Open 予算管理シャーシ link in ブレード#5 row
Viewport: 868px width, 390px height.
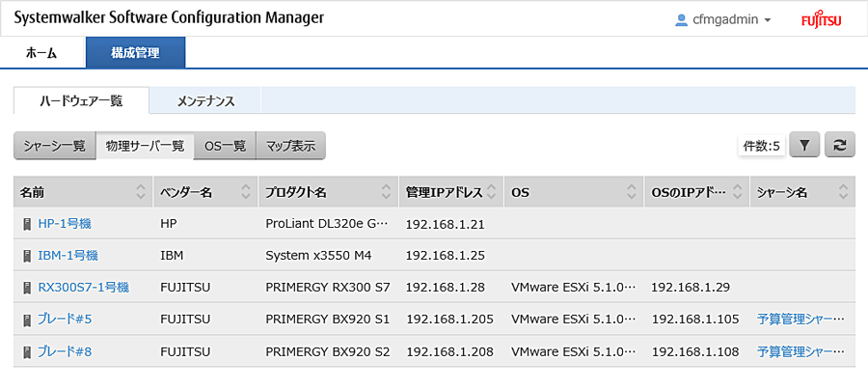coord(801,320)
